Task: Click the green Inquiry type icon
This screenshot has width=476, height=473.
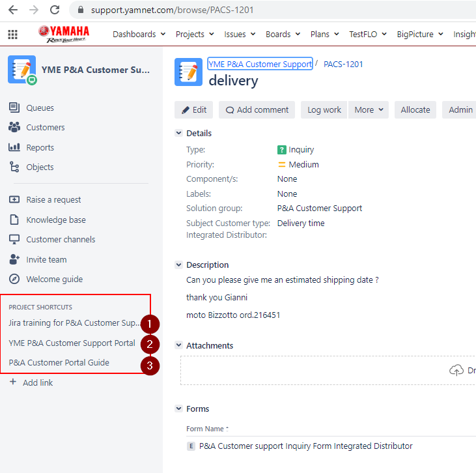Action: (x=282, y=150)
